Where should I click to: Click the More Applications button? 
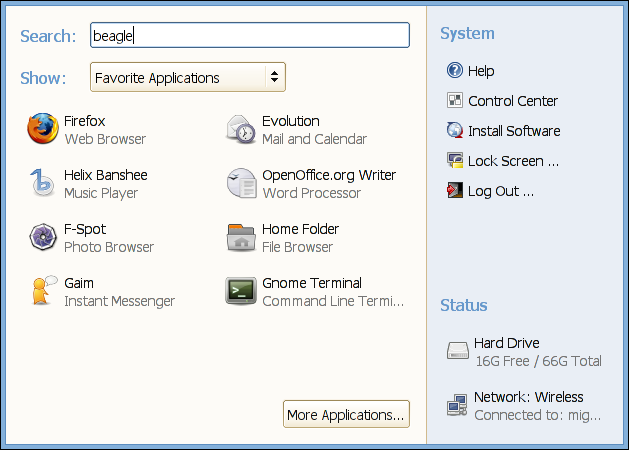tap(346, 414)
